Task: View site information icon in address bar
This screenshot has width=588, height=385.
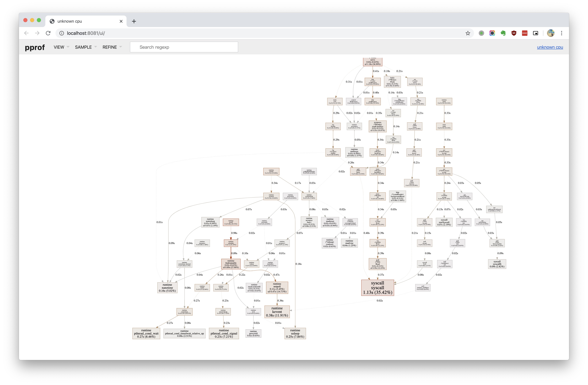Action: (x=62, y=33)
